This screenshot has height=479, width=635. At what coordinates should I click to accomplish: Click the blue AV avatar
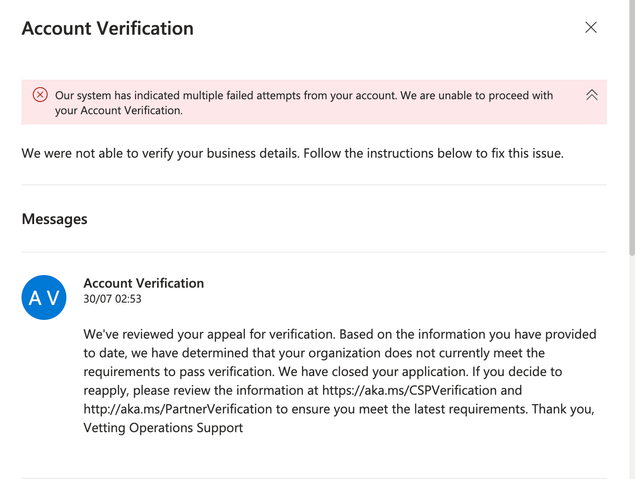pos(44,297)
